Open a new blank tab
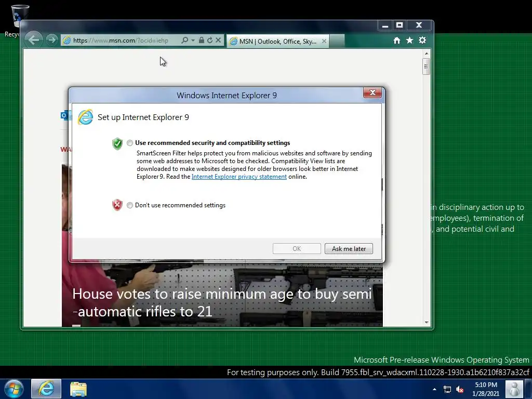Image resolution: width=532 pixels, height=399 pixels. coord(337,41)
